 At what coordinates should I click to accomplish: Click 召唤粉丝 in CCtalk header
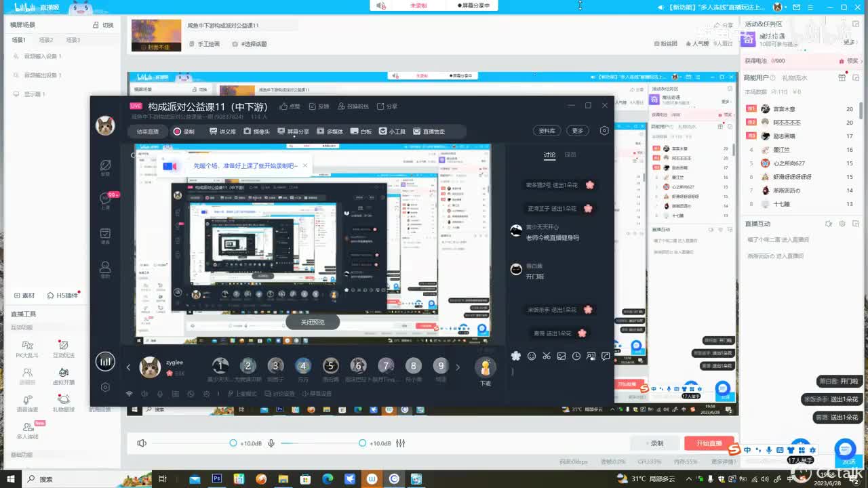pyautogui.click(x=353, y=106)
